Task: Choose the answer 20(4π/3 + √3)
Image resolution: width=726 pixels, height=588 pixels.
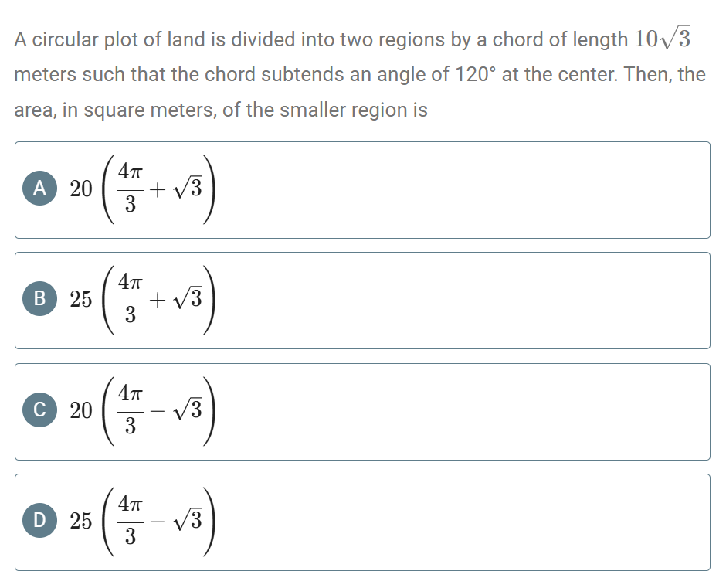Action: click(x=363, y=190)
